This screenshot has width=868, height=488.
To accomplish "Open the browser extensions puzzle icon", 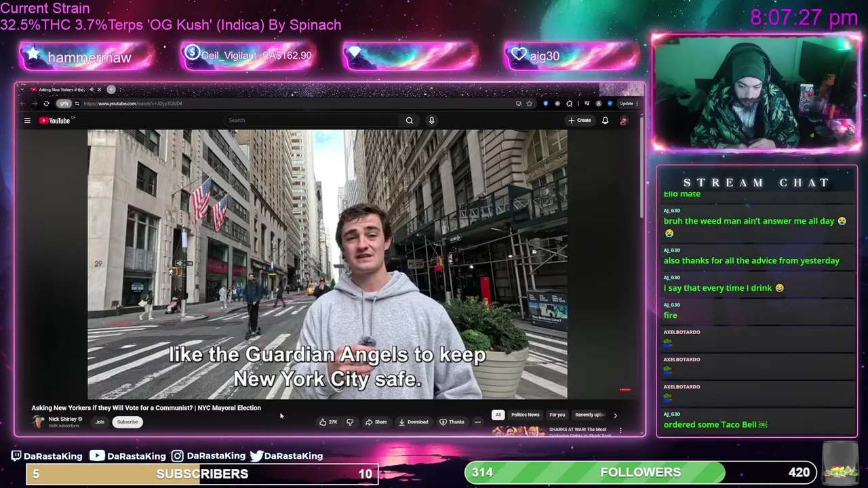I will pos(569,104).
